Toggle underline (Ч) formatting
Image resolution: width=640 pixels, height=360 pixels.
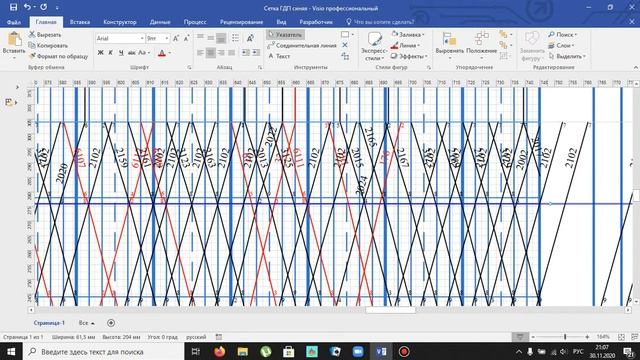[121, 53]
